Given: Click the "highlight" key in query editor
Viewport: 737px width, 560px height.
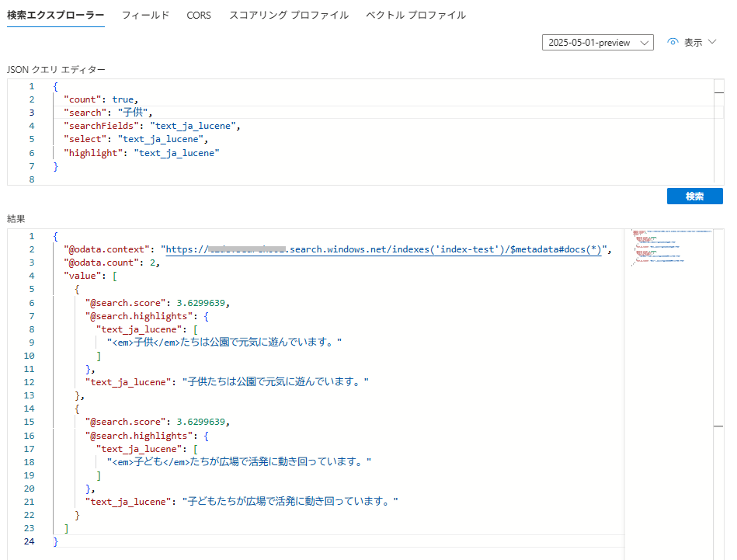Looking at the screenshot, I should point(93,153).
